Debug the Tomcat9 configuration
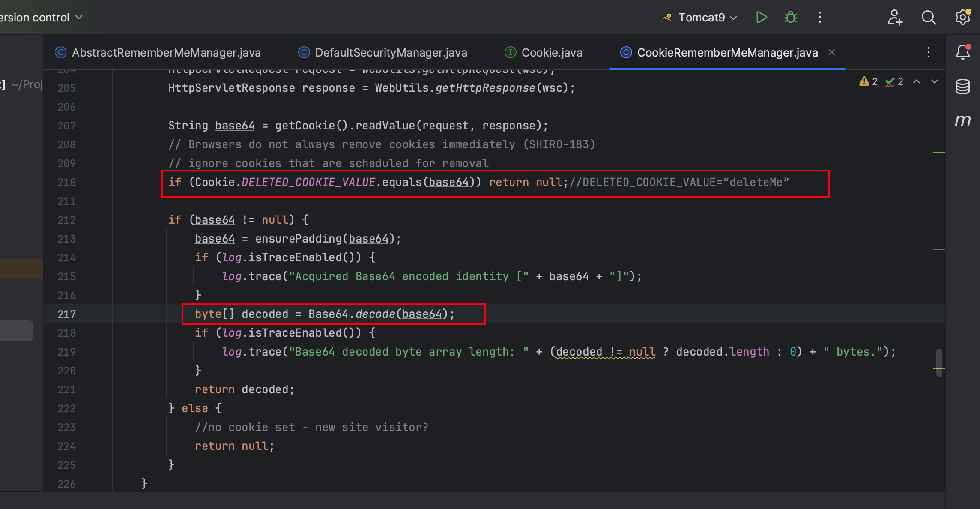This screenshot has width=980, height=509. pos(790,18)
